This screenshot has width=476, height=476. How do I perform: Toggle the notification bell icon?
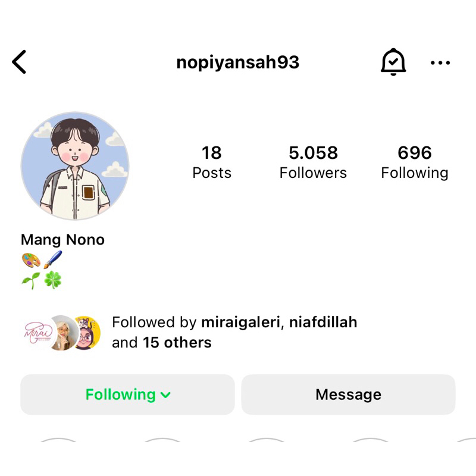[393, 62]
